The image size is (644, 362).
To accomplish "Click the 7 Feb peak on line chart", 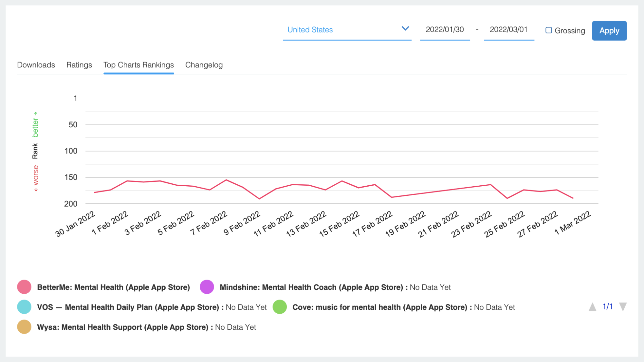I will pyautogui.click(x=226, y=180).
